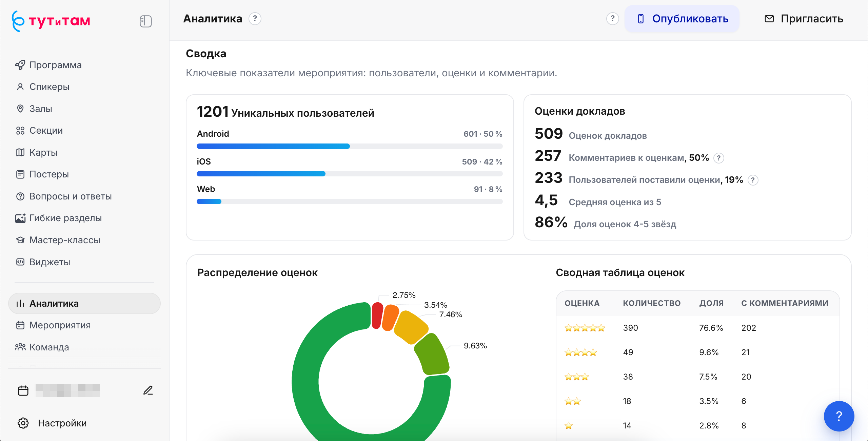This screenshot has height=441, width=868.
Task: Open Залы in sidebar
Action: pyautogui.click(x=84, y=109)
